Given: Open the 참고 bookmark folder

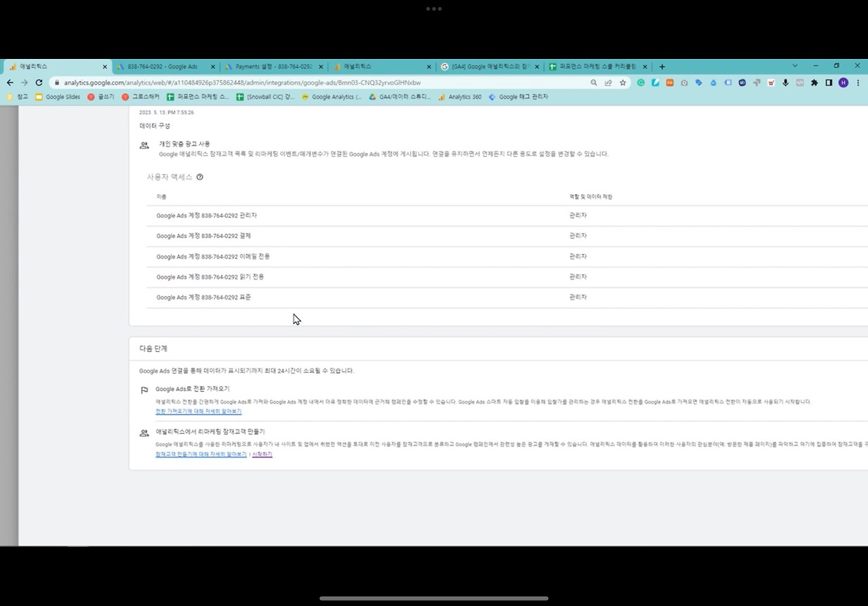Looking at the screenshot, I should coord(17,97).
